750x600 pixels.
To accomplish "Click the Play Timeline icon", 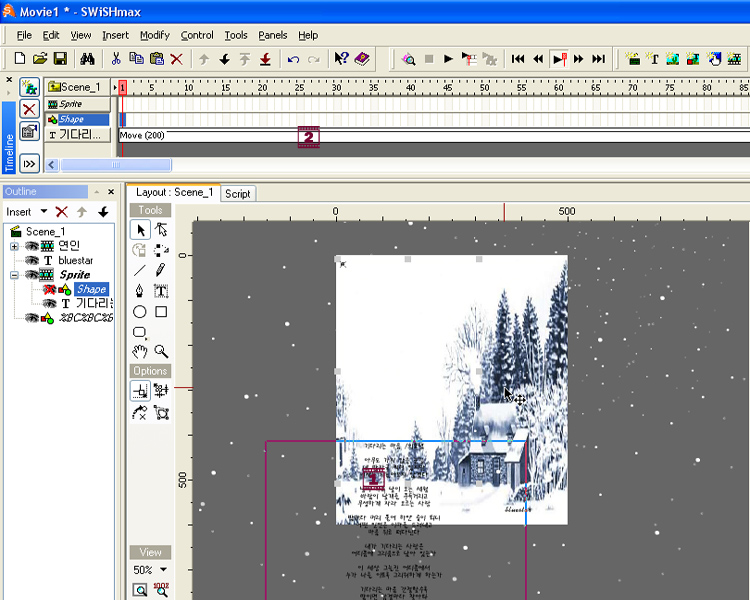I will 469,59.
